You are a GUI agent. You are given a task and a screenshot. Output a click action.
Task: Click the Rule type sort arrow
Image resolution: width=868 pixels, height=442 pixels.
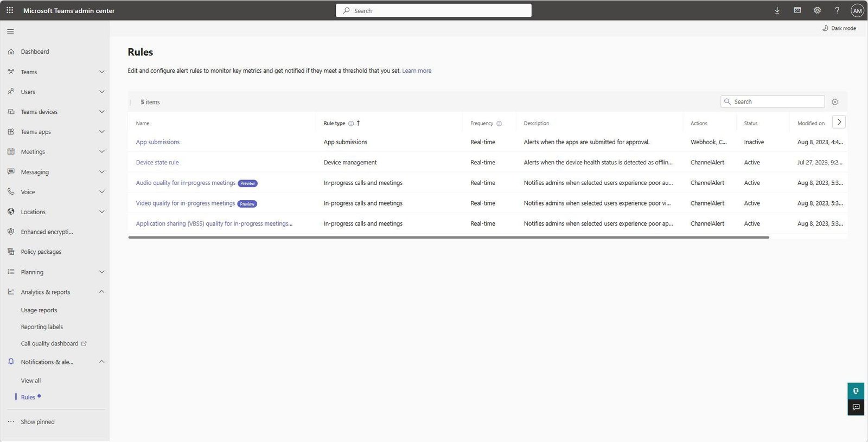(x=358, y=123)
